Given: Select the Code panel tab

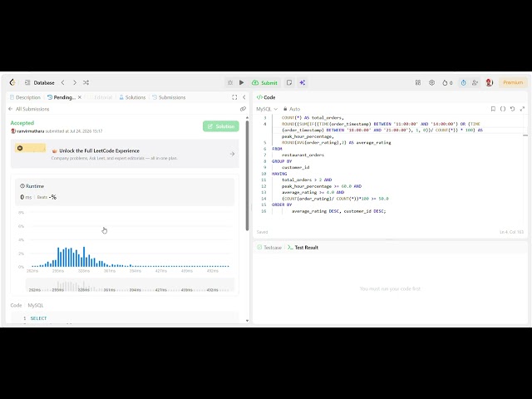Looking at the screenshot, I should [266, 97].
